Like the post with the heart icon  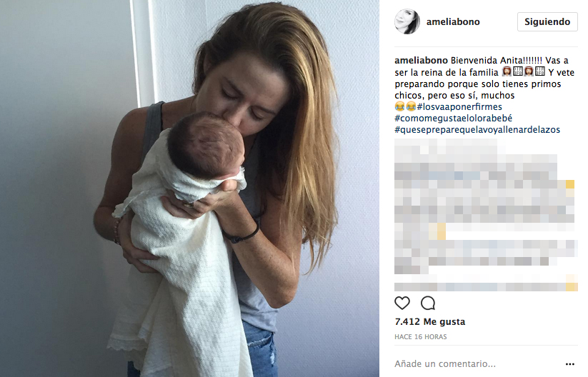click(402, 303)
